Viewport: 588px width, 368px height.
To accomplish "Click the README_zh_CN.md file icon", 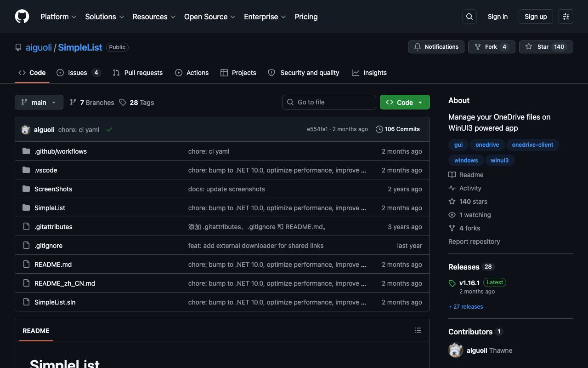I will 26,283.
